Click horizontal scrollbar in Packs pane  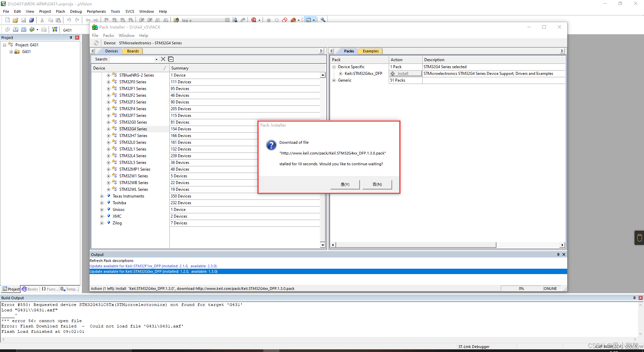[416, 245]
